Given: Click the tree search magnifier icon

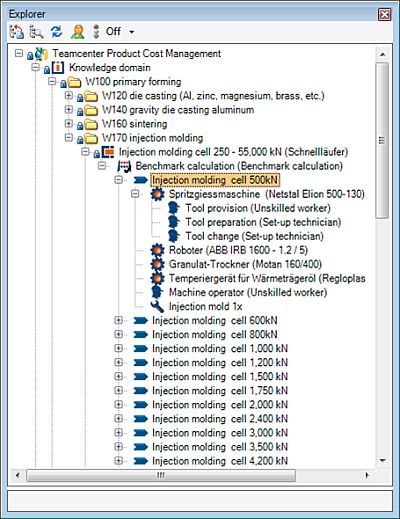Looking at the screenshot, I should [x=36, y=32].
